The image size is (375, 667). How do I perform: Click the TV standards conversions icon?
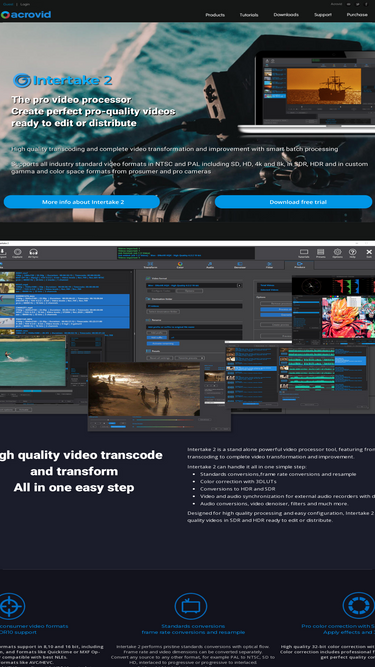click(191, 606)
